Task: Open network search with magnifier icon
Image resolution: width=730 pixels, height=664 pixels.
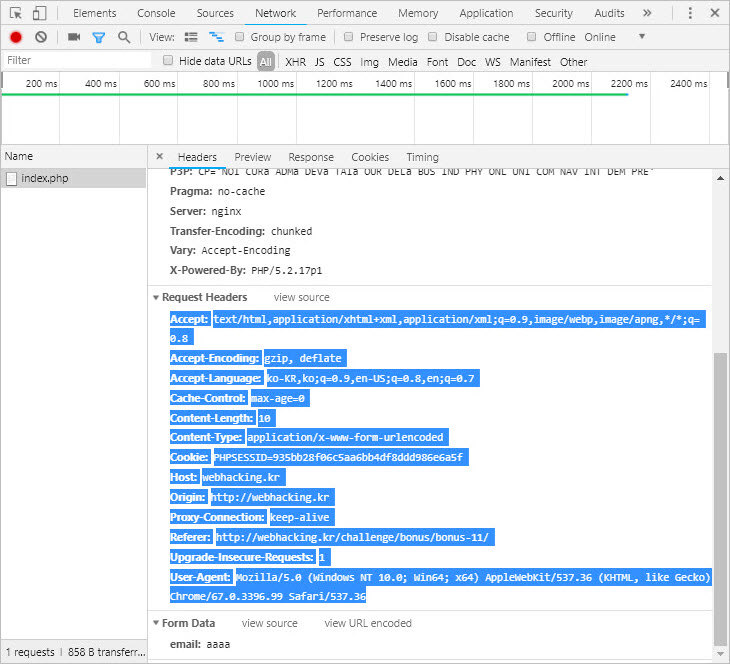Action: pyautogui.click(x=124, y=37)
